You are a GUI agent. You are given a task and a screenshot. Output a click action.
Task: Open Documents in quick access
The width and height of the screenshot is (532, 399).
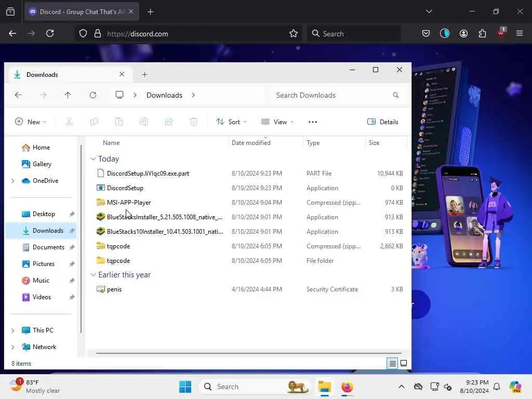tap(41, 247)
